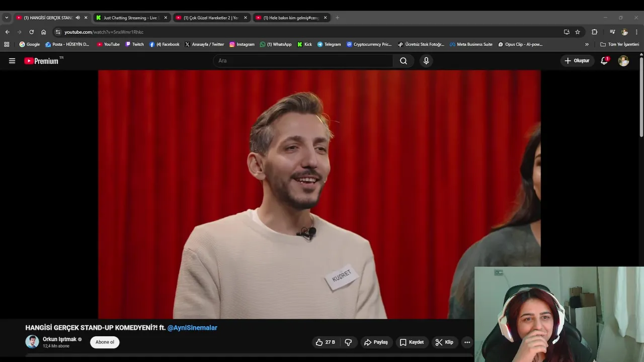This screenshot has width=644, height=362.
Task: Open Anasayfa / Twitter bookmark
Action: click(204, 44)
